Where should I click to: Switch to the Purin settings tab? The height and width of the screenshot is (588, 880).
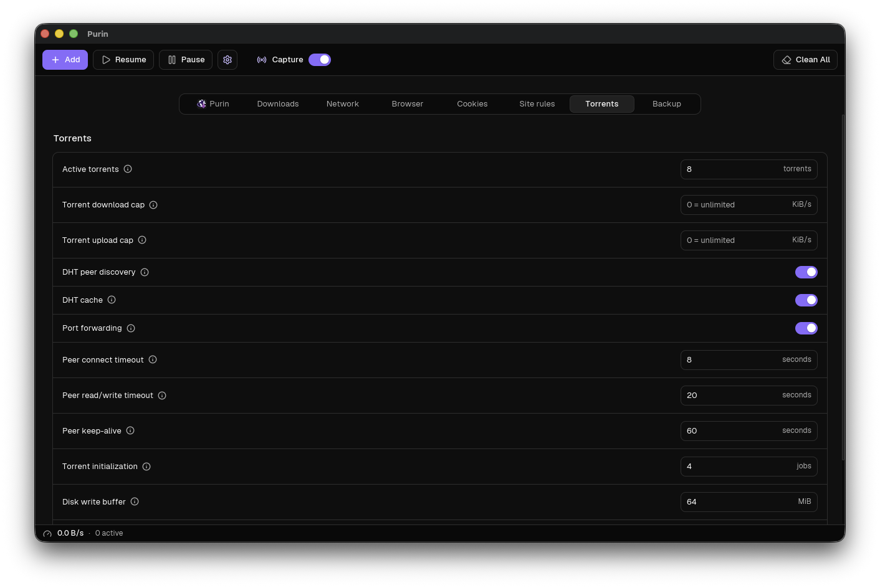coord(213,104)
